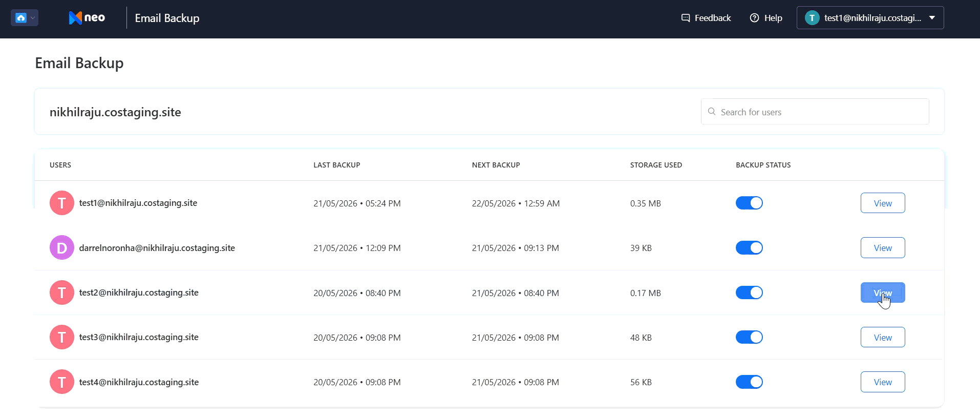Click last backup 21/05/2026 • 05:24 PM
This screenshot has width=980, height=418.
coord(357,203)
